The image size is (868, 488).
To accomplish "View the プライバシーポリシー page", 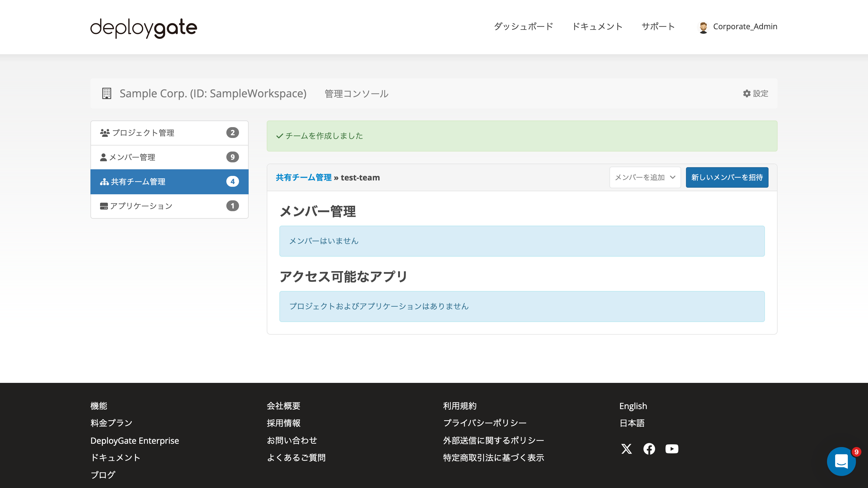I will pos(485,423).
